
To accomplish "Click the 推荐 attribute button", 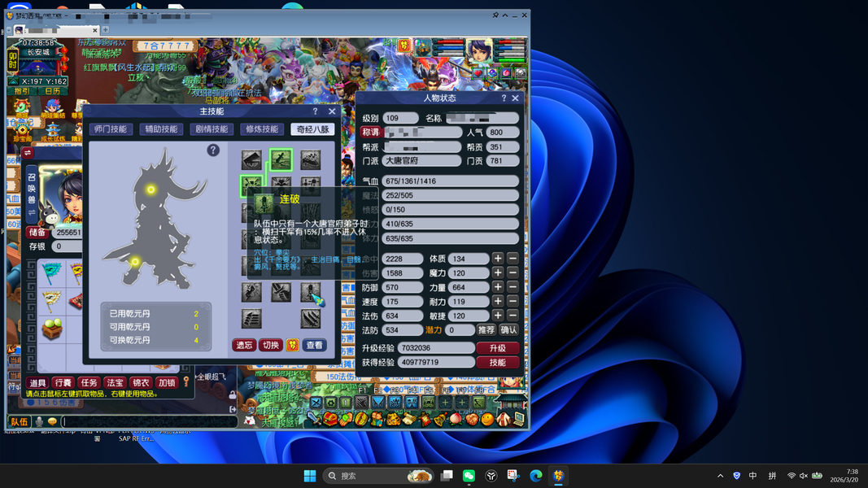I will [x=486, y=329].
